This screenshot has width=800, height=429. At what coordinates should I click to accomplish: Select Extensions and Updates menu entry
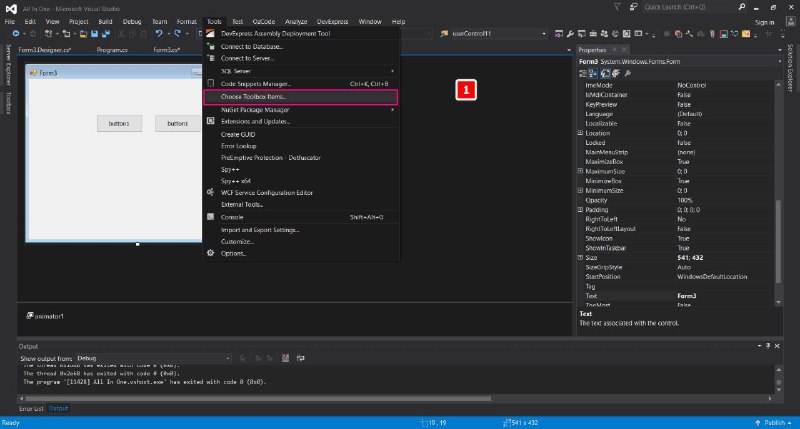pos(301,121)
